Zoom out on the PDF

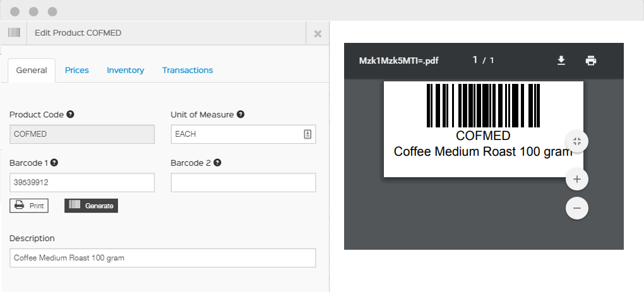point(577,208)
